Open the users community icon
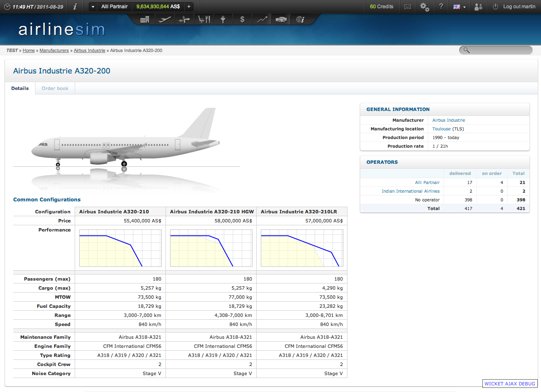 (478, 7)
